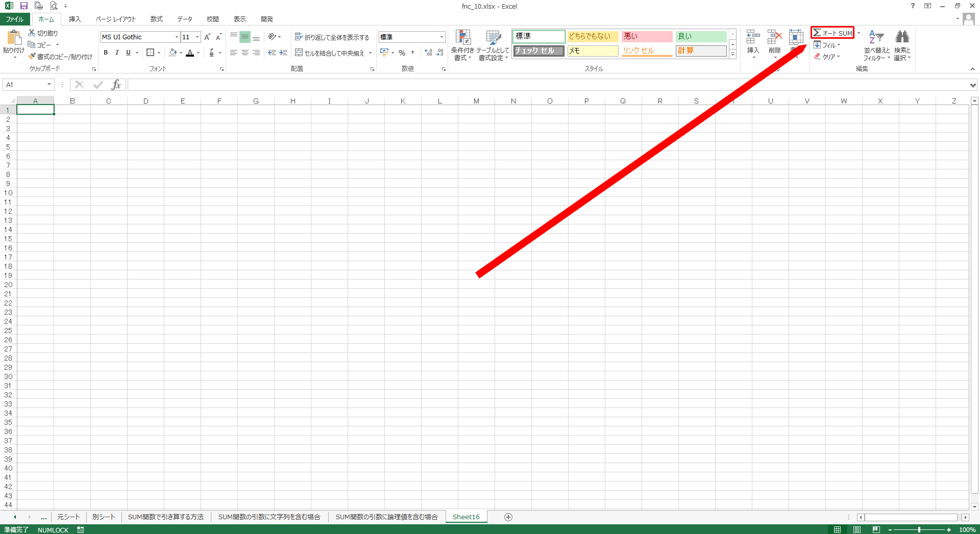Viewport: 980px width, 534px height.
Task: Expand the AutoSum dropdown arrow
Action: [x=859, y=33]
